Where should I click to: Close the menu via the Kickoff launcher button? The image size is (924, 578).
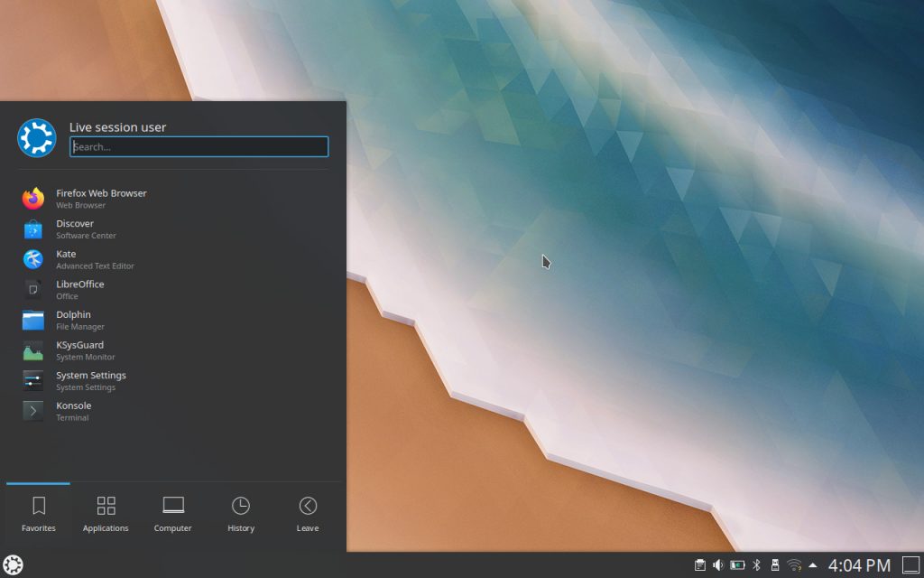coord(13,565)
